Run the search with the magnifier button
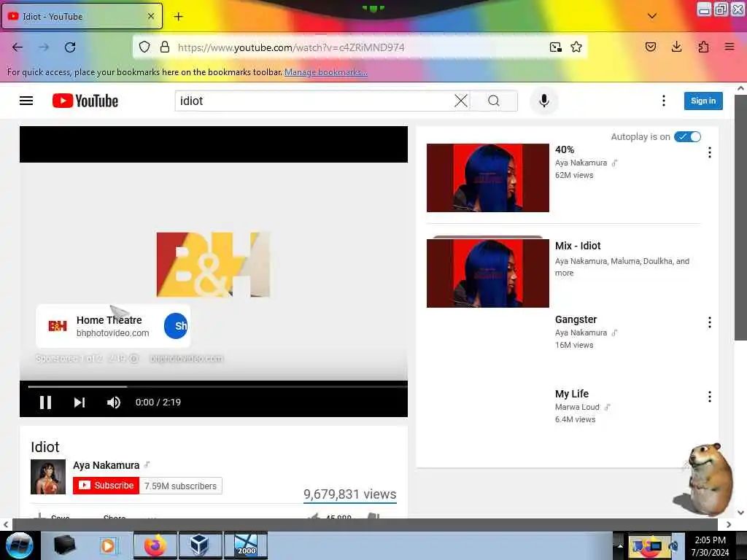Screen dimensions: 747x560 point(494,101)
